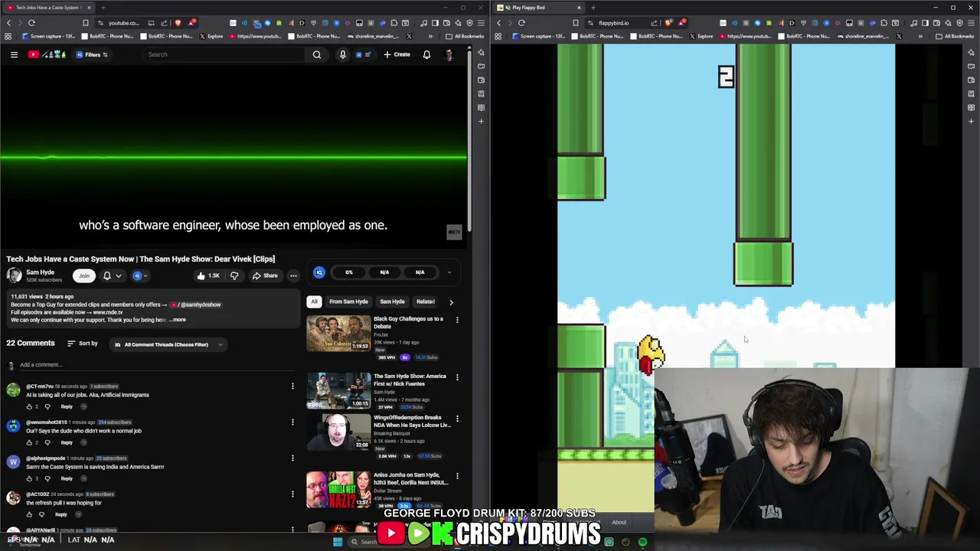Like the @CT-mn7vu comment
This screenshot has height=551, width=980.
[x=30, y=406]
